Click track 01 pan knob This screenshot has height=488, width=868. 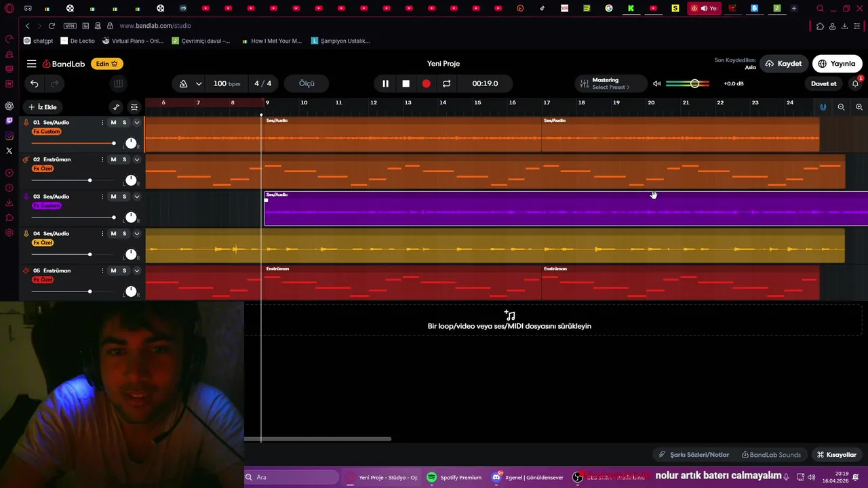point(131,144)
